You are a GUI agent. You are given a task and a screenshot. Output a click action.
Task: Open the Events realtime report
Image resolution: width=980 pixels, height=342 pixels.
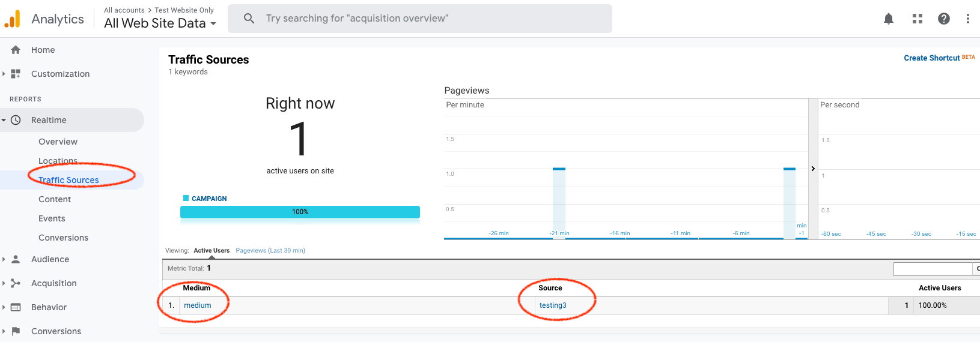coord(52,218)
